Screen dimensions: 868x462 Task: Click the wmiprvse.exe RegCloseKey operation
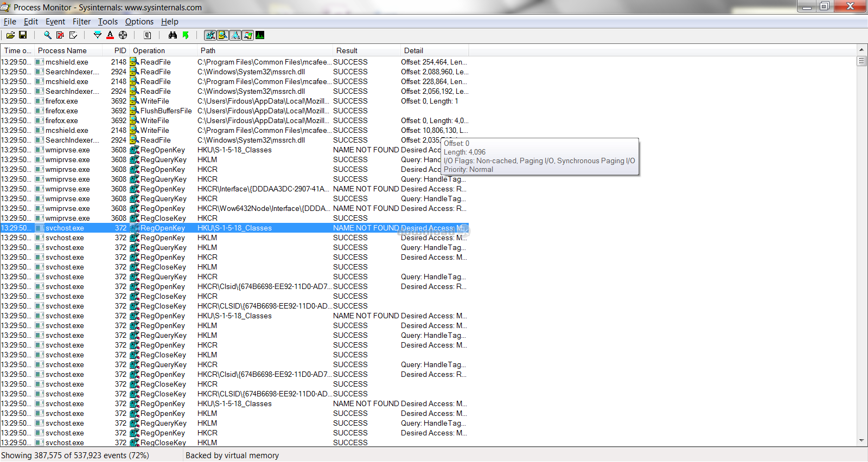coord(163,218)
